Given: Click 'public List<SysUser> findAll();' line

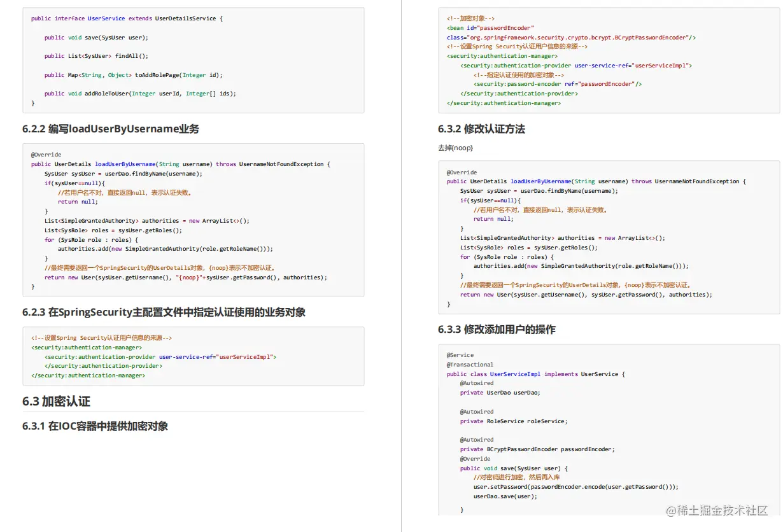Looking at the screenshot, I should click(x=96, y=56).
